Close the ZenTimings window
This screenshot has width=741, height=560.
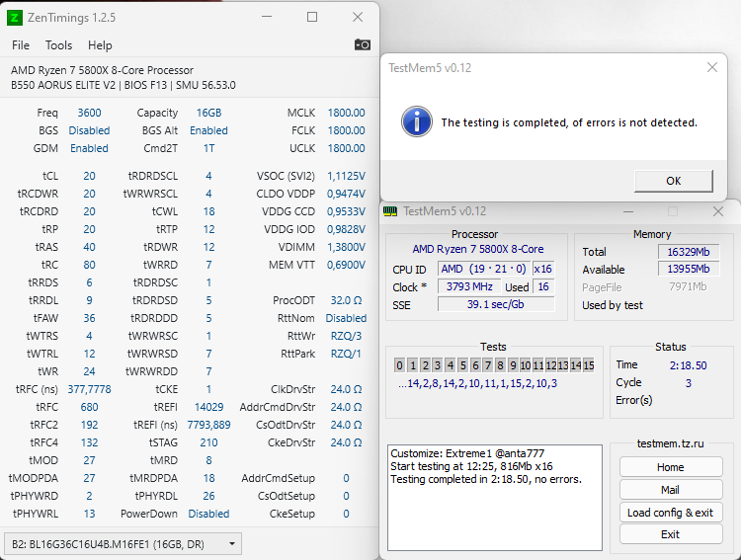point(358,17)
